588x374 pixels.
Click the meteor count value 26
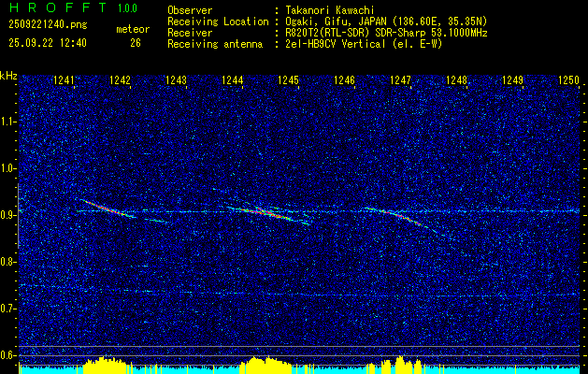(x=136, y=43)
